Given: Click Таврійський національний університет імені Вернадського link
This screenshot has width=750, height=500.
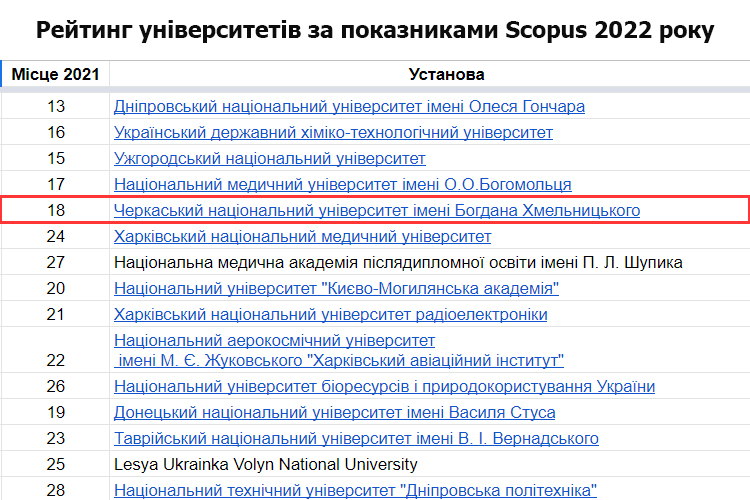Looking at the screenshot, I should pos(356,438).
